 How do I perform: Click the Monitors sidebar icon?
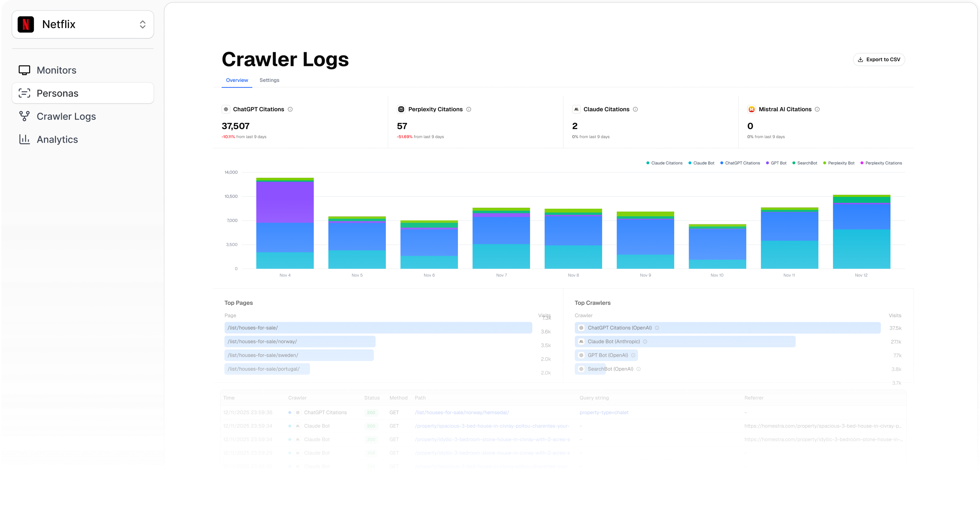(24, 70)
